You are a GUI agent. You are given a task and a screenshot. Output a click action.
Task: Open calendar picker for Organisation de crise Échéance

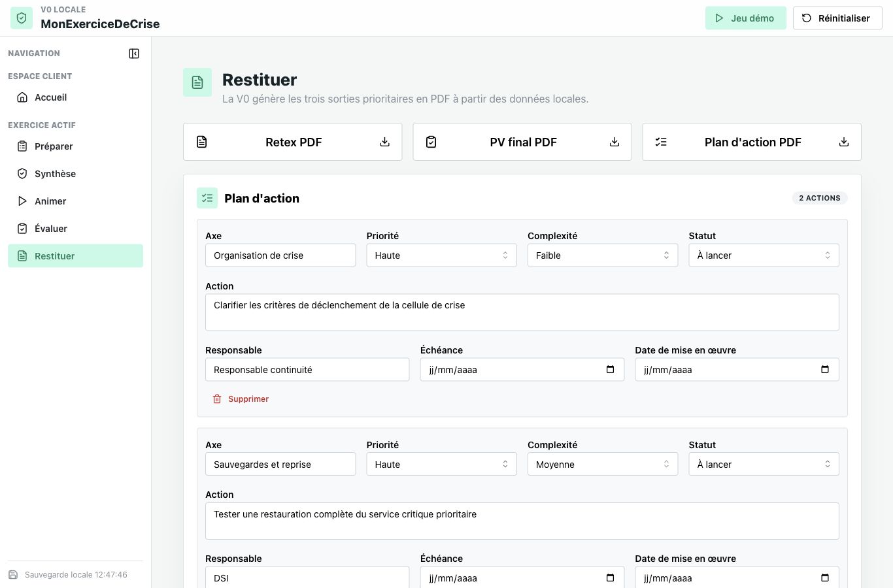tap(611, 370)
